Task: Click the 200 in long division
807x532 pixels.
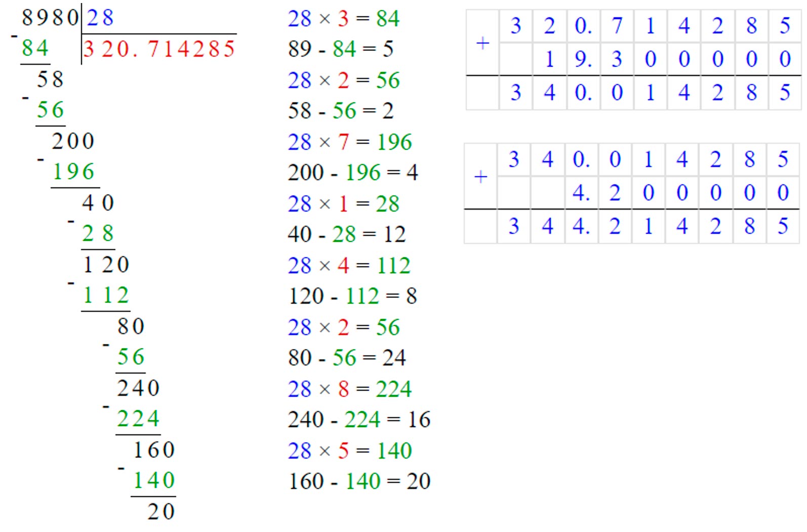Action: 73,141
